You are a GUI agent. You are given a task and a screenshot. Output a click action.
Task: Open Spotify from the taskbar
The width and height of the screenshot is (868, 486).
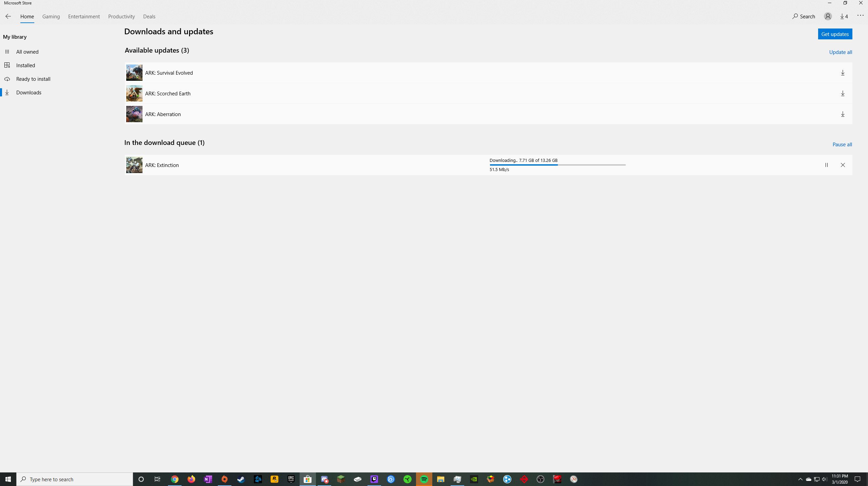point(424,479)
